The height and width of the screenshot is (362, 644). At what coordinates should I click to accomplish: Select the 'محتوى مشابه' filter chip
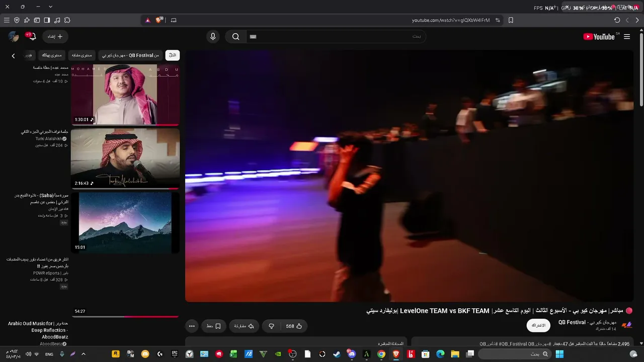click(82, 55)
